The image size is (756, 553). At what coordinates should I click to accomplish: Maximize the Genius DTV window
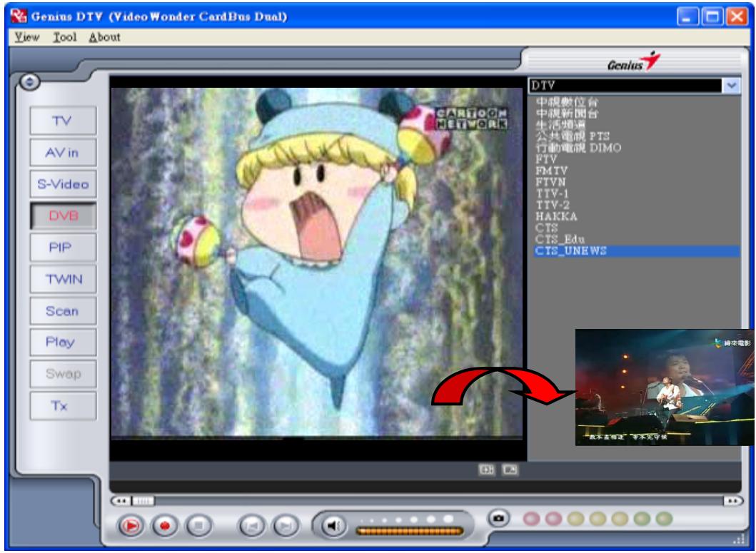pos(712,17)
